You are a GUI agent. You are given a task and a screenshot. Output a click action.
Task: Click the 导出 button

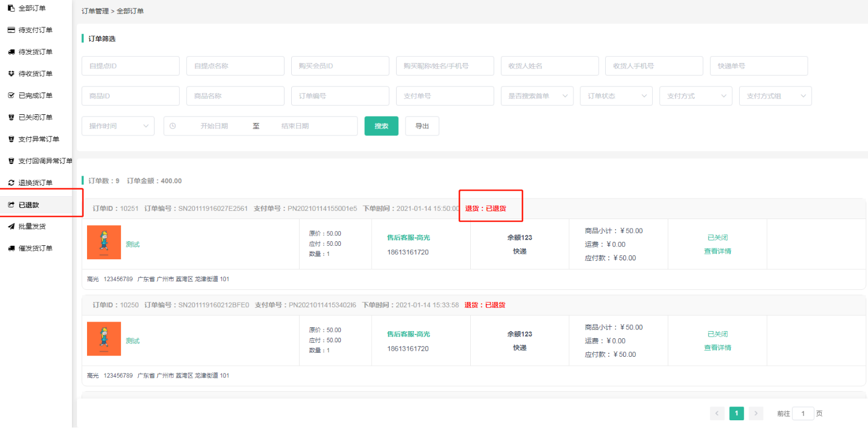(x=422, y=126)
